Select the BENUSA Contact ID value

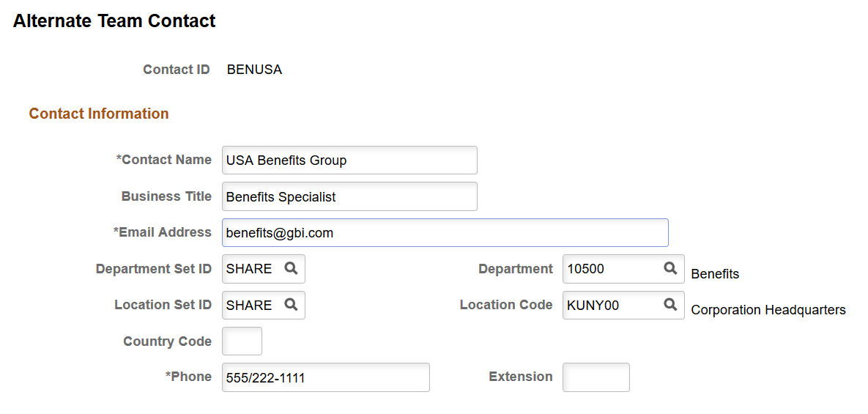(x=254, y=70)
